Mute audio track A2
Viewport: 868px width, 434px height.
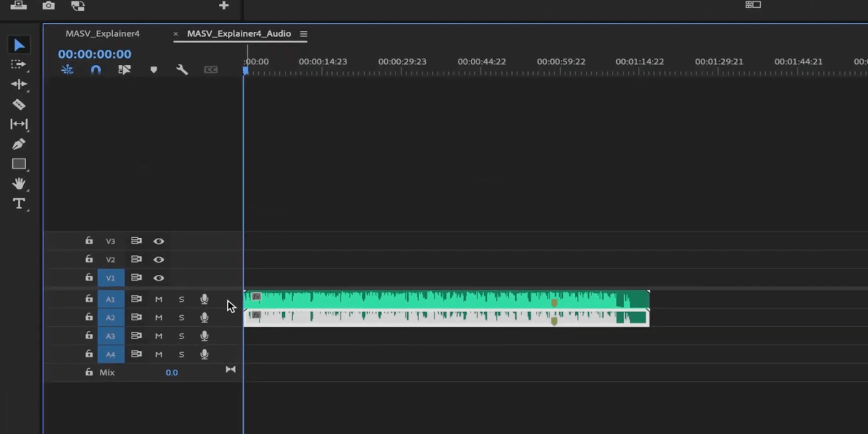tap(158, 318)
